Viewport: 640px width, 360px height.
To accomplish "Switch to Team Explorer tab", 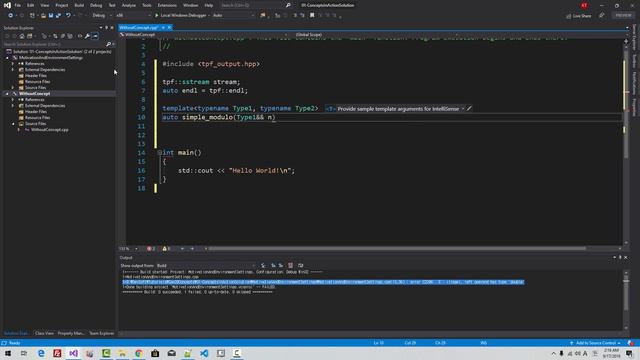I will pos(102,333).
